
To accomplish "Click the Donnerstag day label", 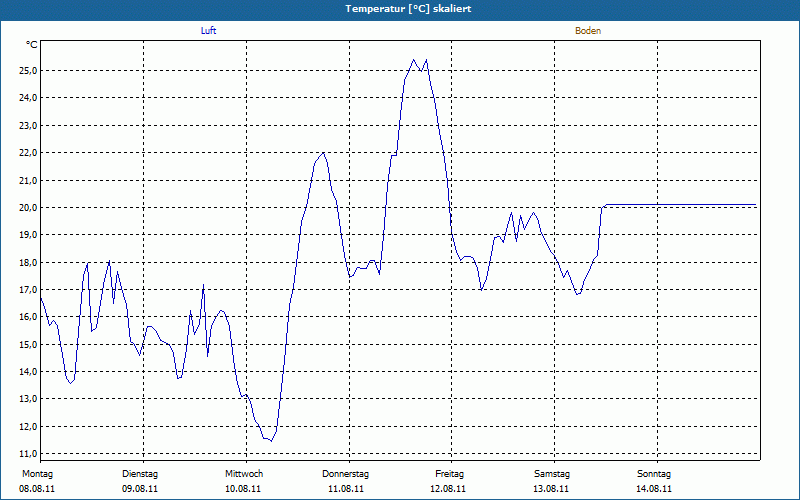I will (345, 474).
